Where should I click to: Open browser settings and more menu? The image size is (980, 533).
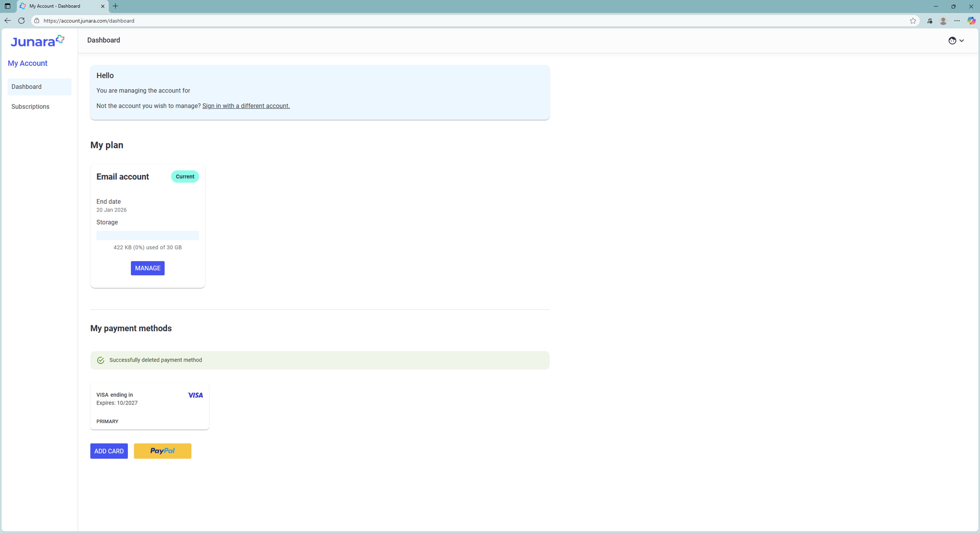pyautogui.click(x=957, y=20)
